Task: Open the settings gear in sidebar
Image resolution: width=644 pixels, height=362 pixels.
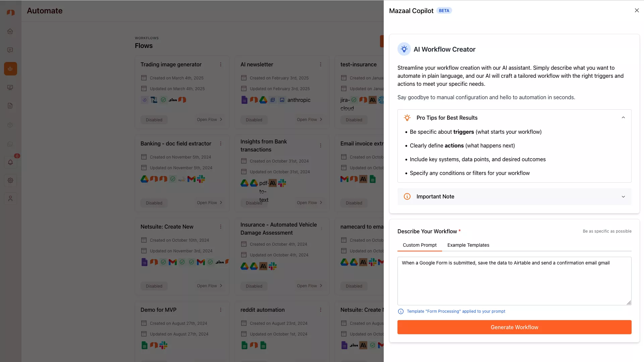Action: coord(10,180)
